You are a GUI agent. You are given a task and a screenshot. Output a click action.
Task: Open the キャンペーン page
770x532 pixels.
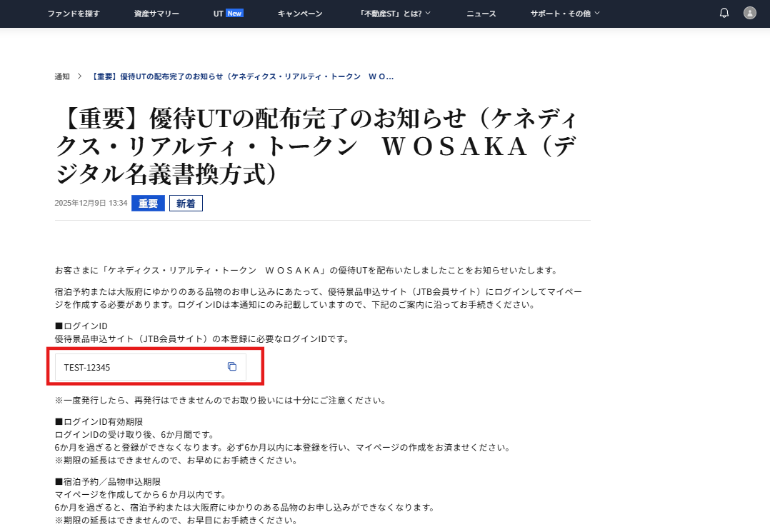(300, 14)
